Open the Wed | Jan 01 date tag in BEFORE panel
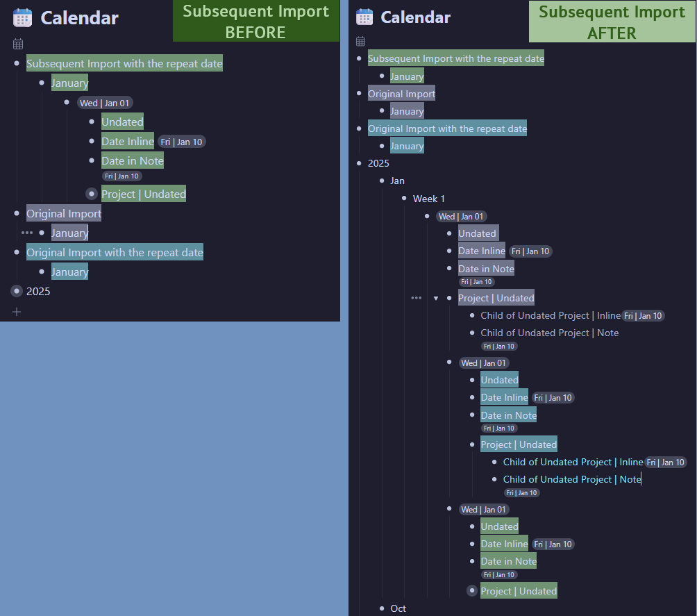This screenshot has height=616, width=697. point(104,103)
